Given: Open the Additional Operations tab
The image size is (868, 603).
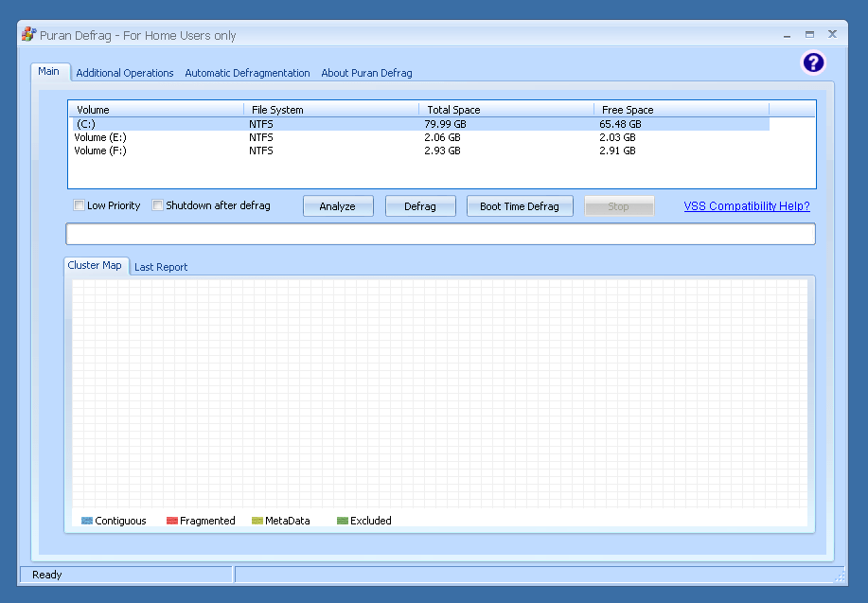Looking at the screenshot, I should 125,73.
